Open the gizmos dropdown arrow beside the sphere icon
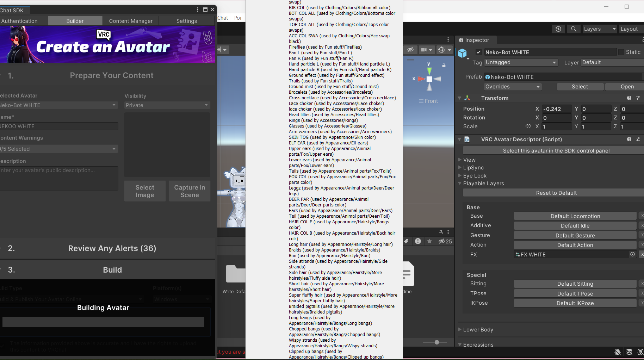The height and width of the screenshot is (360, 644). tap(450, 50)
